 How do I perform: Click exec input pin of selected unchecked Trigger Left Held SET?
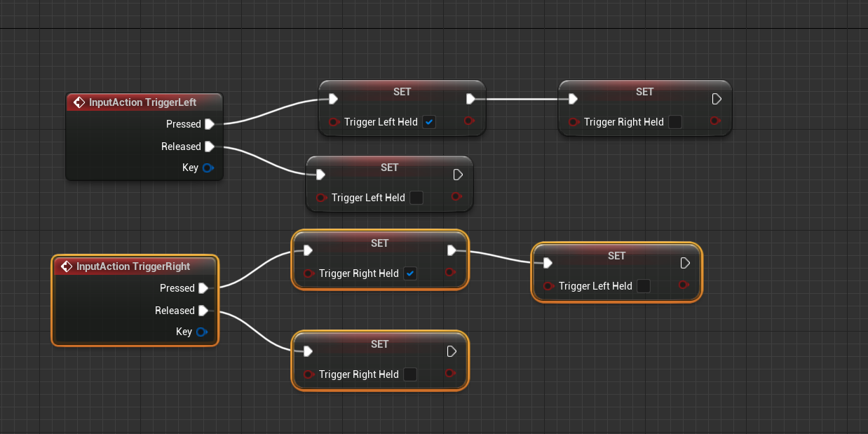click(548, 263)
